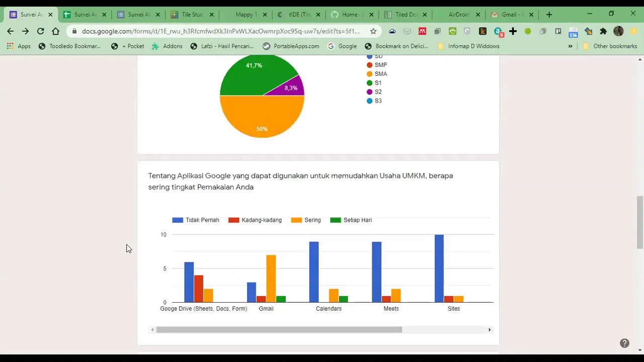The image size is (644, 362).
Task: Open the '+ Pocket' bookmark
Action: [x=128, y=46]
